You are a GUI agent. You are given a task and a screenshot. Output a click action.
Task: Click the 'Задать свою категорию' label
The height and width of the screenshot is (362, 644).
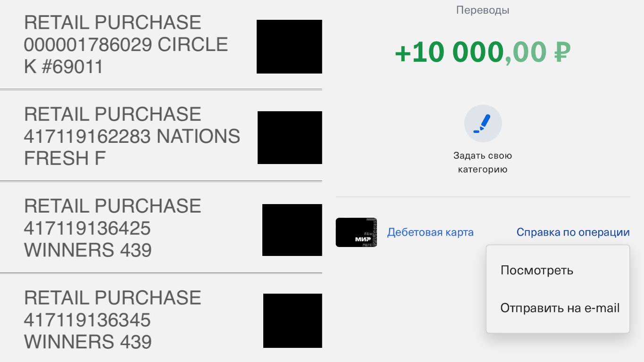[483, 163]
